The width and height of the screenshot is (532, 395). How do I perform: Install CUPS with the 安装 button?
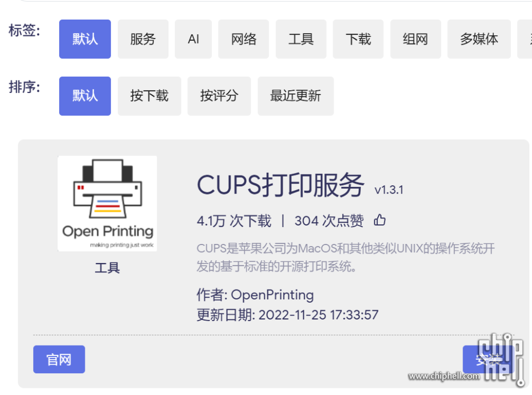tap(489, 359)
